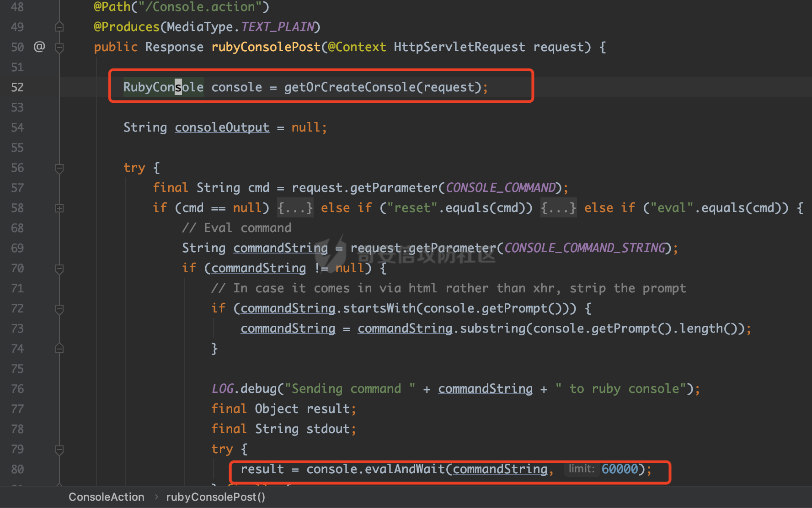Expand the folded {...} after cmd == null

point(295,208)
